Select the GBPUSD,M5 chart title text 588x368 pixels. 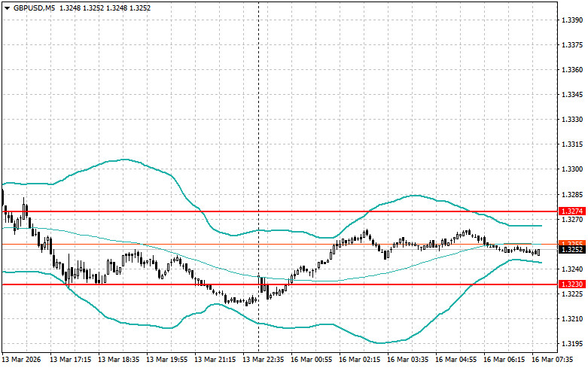pyautogui.click(x=34, y=8)
